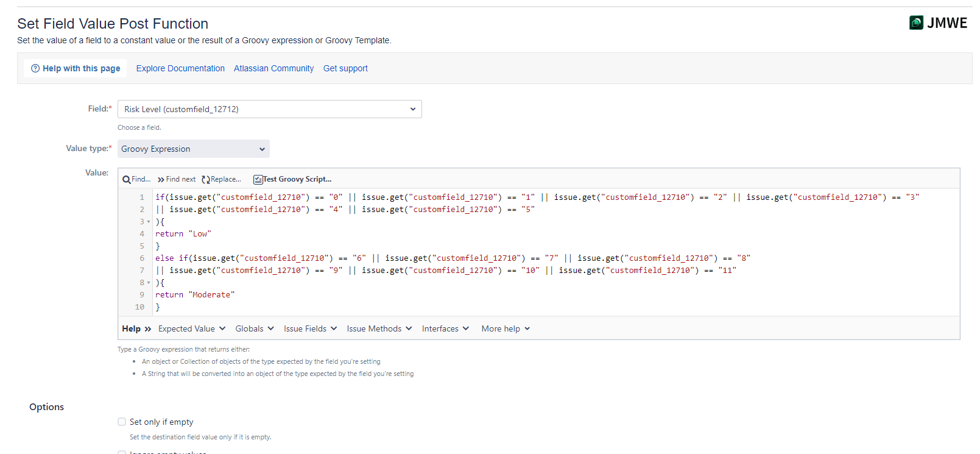Click closing brace on line 5
The image size is (980, 454).
tap(158, 246)
